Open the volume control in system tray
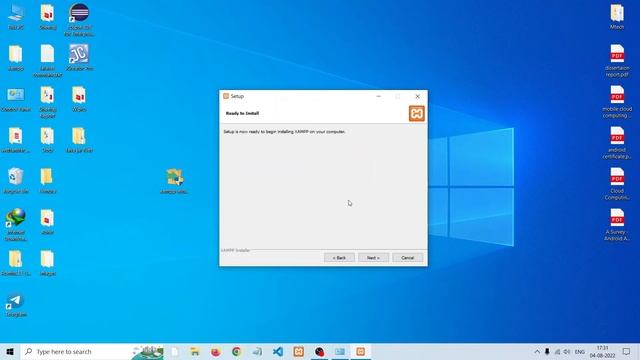The height and width of the screenshot is (360, 640). click(567, 351)
